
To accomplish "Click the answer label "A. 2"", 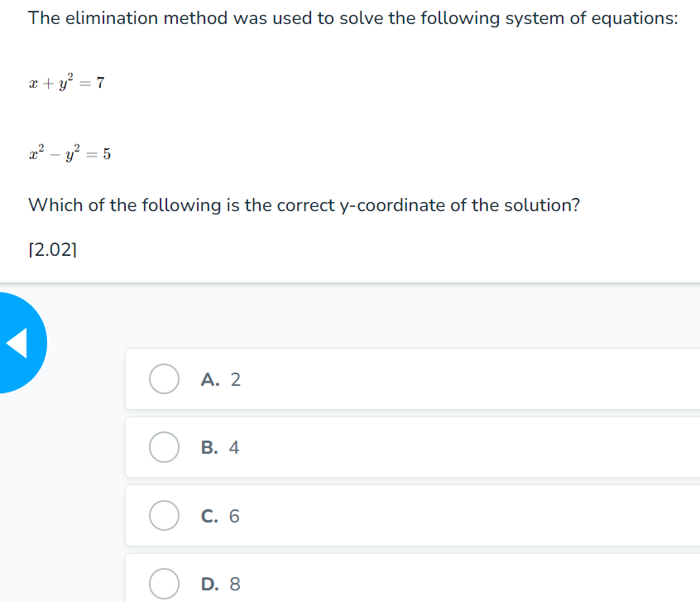I will pyautogui.click(x=220, y=379).
